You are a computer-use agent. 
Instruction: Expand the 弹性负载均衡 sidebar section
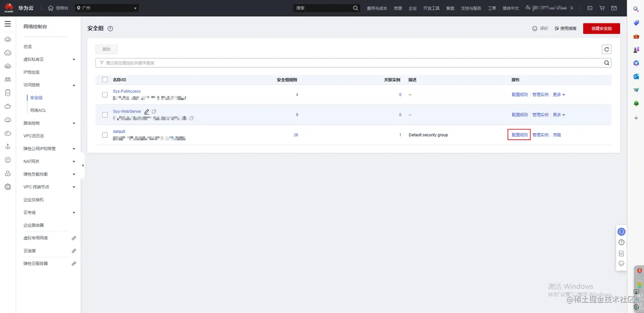tap(74, 175)
